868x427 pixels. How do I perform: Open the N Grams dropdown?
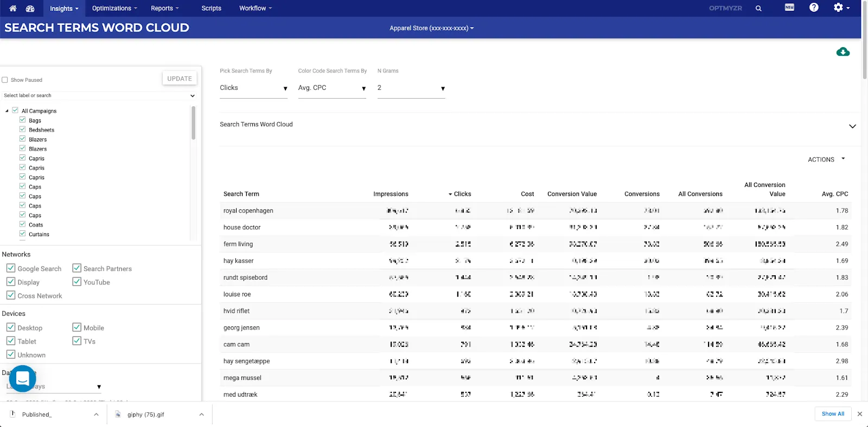pyautogui.click(x=411, y=88)
